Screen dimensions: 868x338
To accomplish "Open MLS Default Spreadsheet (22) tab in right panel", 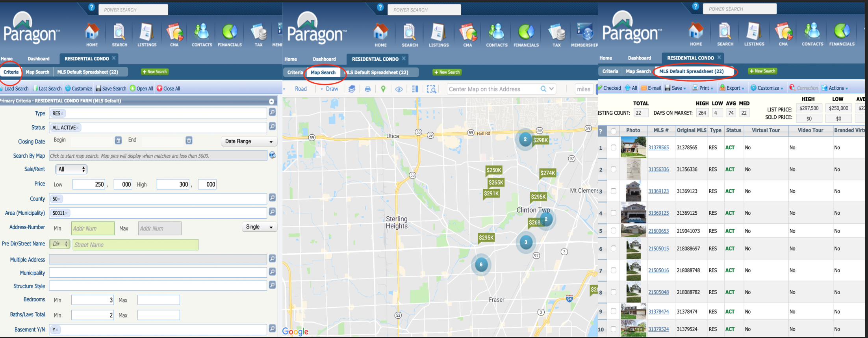I will [692, 71].
